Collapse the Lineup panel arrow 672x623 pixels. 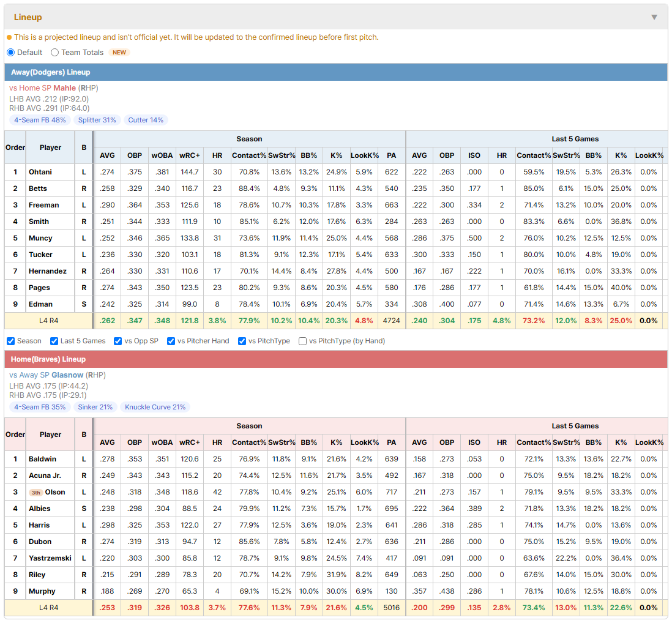click(x=654, y=17)
